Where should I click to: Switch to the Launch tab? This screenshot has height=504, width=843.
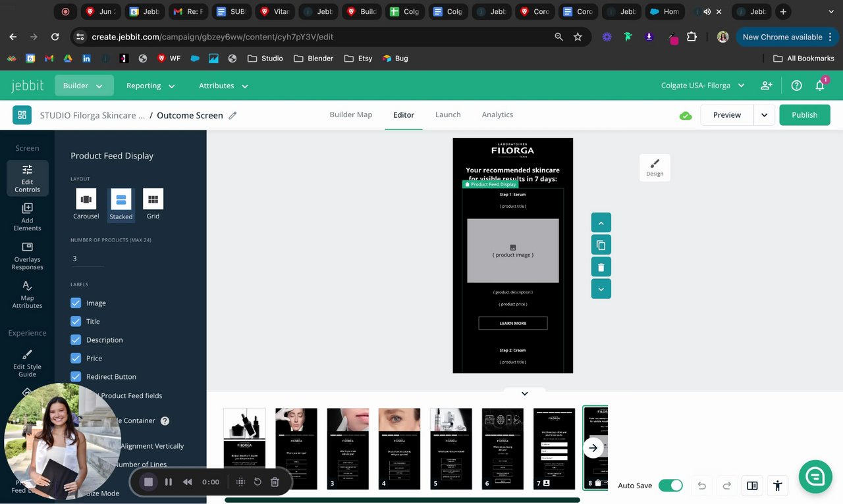[448, 114]
